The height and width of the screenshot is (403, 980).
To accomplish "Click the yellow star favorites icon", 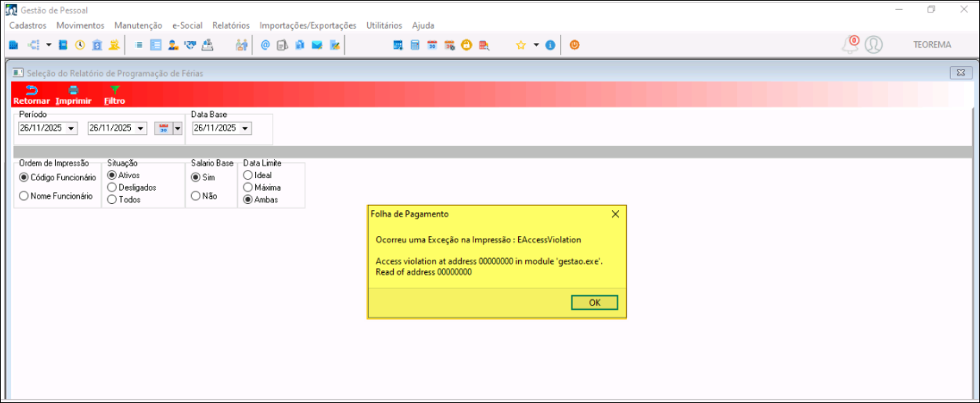I will 520,45.
